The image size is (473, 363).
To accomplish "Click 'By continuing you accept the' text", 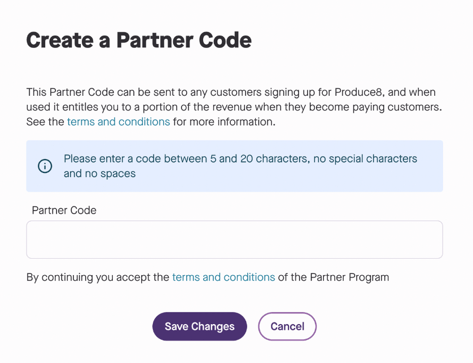I will (x=98, y=277).
